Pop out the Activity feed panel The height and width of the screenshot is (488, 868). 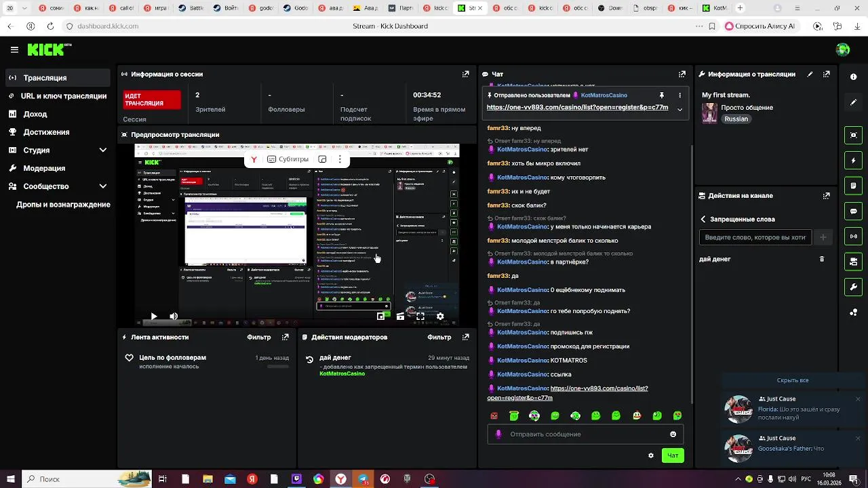coord(285,337)
